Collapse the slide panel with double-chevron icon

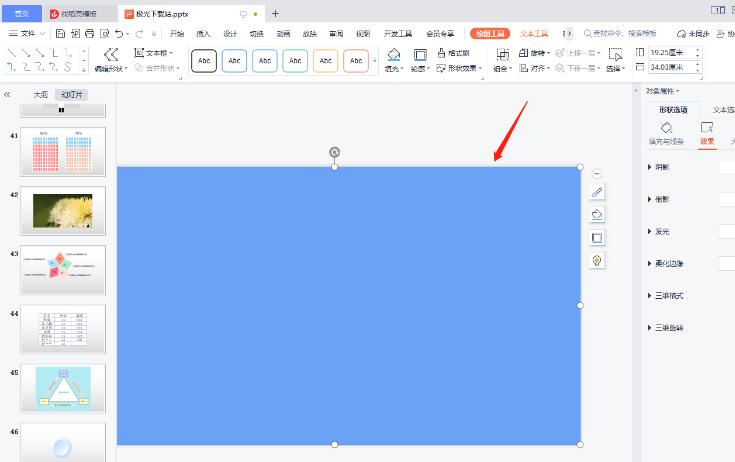click(x=8, y=94)
